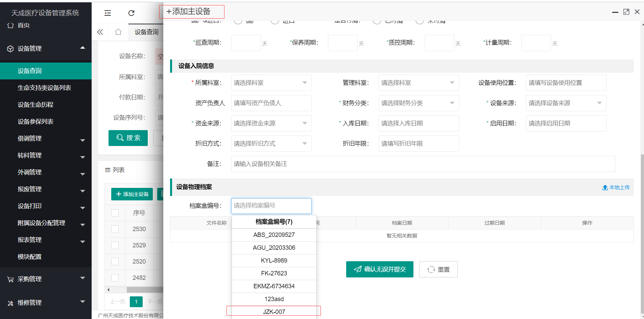Select JZK-007 from archive list

(274, 312)
